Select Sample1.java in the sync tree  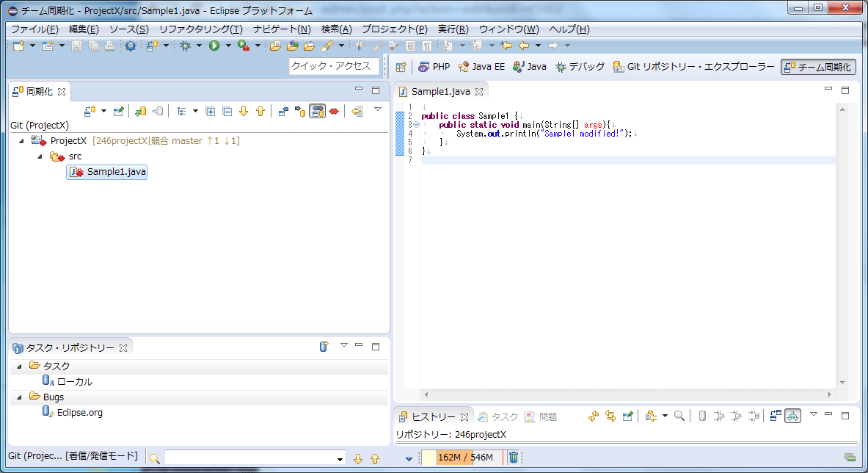107,173
